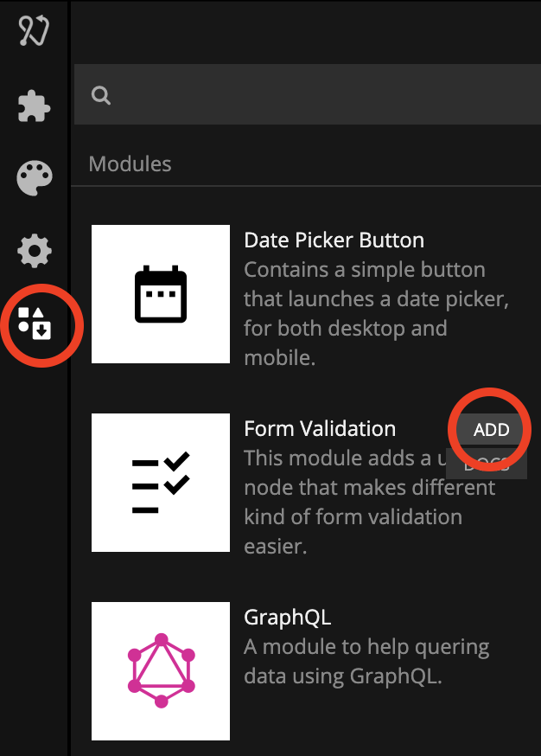Select the Form Validation module title
The width and height of the screenshot is (541, 756).
[320, 429]
